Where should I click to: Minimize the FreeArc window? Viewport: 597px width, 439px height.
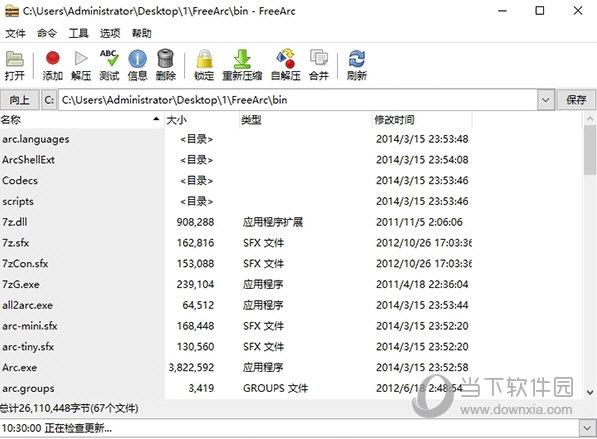(503, 11)
